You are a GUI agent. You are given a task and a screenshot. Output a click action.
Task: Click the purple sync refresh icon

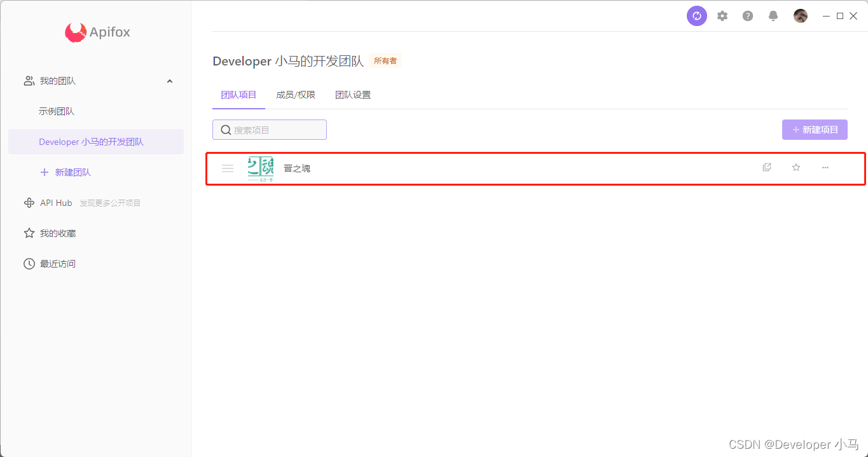pos(697,16)
